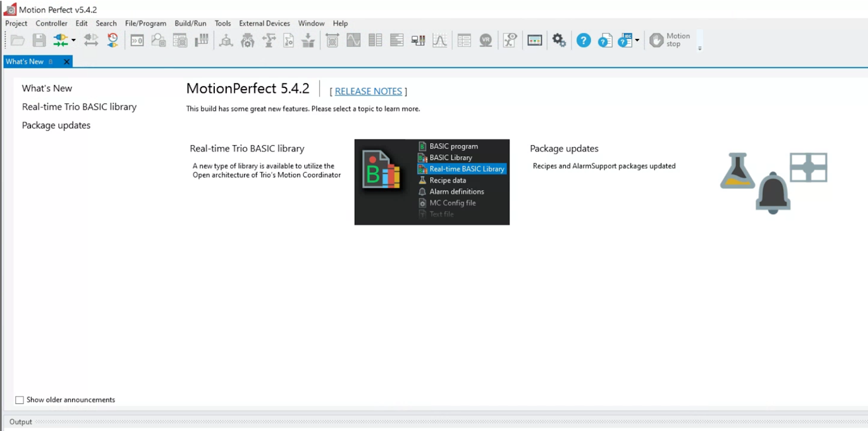Image resolution: width=868 pixels, height=431 pixels.
Task: Click the Package updates card heading
Action: click(x=564, y=149)
